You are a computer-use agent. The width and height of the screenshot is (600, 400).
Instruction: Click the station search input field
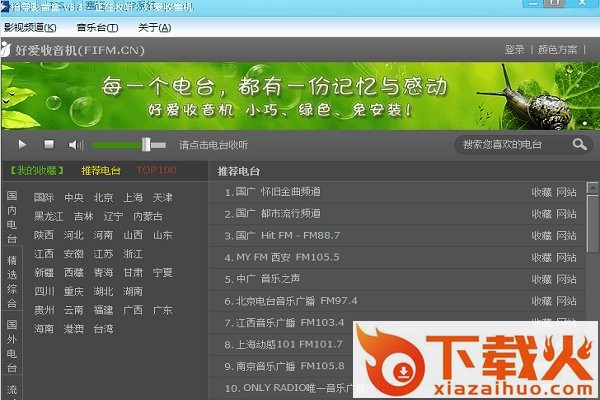[x=513, y=145]
